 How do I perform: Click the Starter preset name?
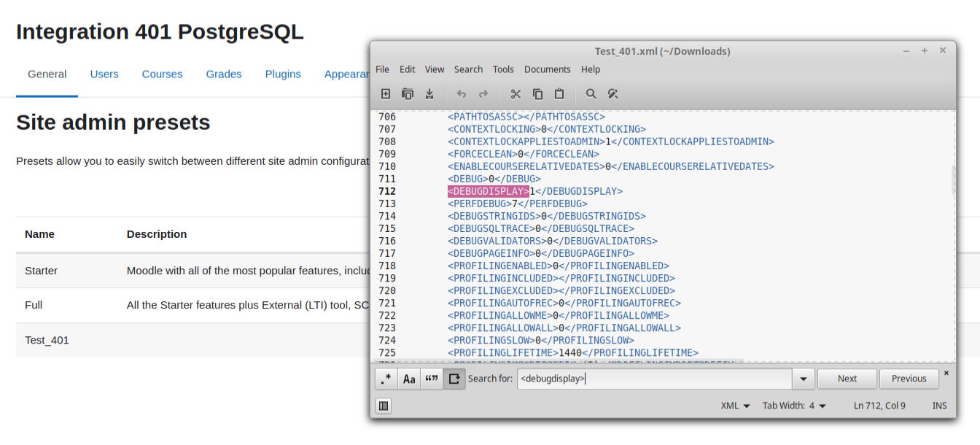click(x=41, y=271)
